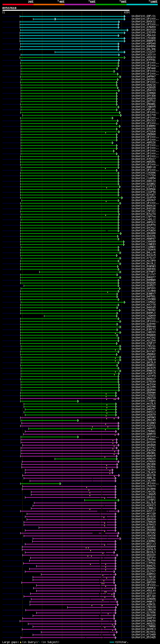The width and height of the screenshot is (160, 644).
Task: Select label UniRef100_Q4P8W3
Action: point(143,418)
